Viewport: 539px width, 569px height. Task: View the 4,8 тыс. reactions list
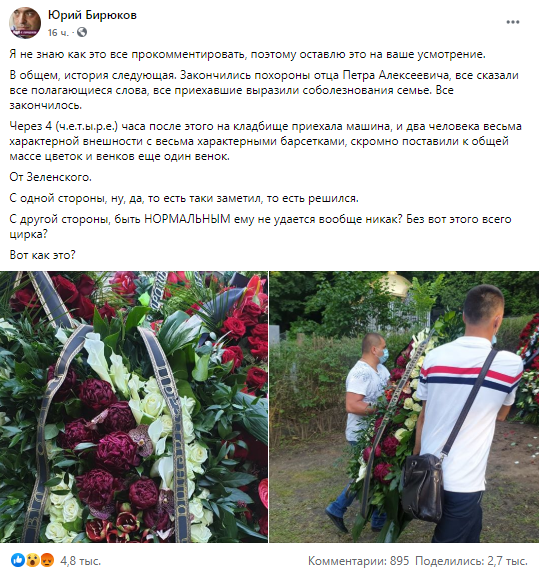coord(80,561)
